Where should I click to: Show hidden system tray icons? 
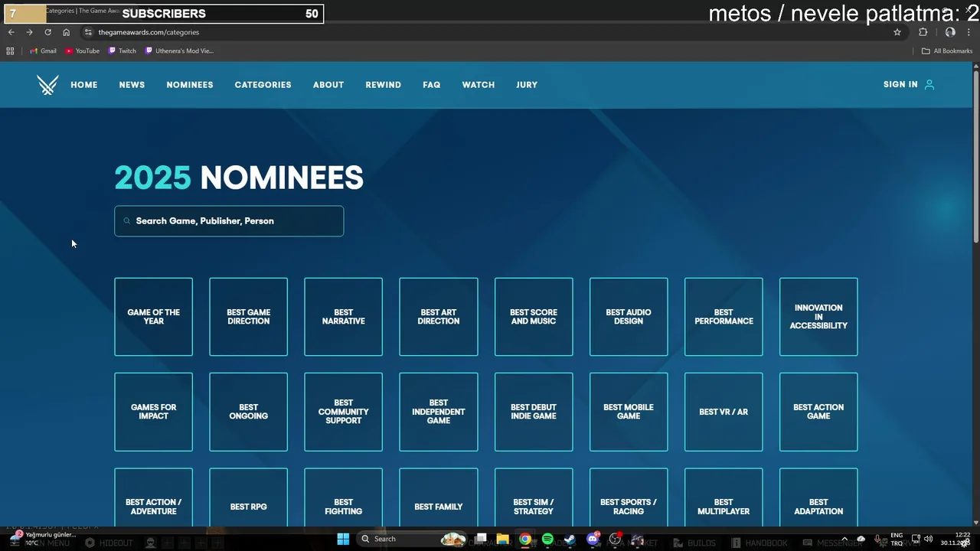pyautogui.click(x=844, y=539)
